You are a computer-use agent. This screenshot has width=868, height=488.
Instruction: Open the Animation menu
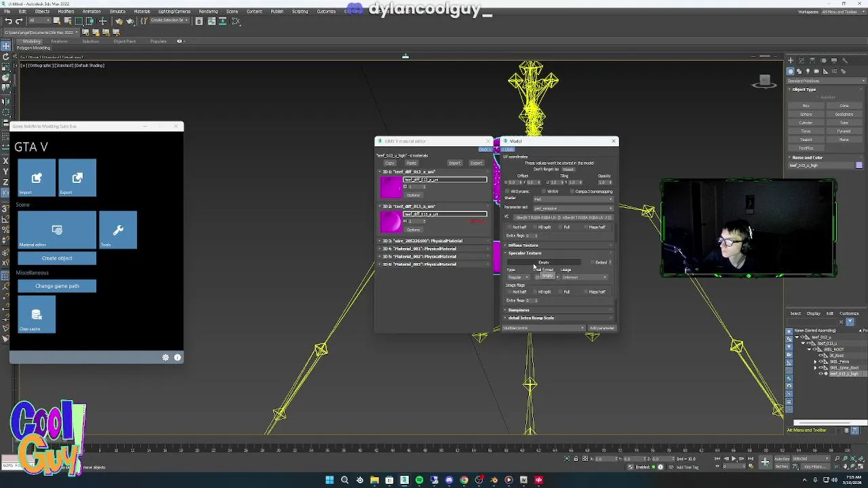[x=92, y=12]
